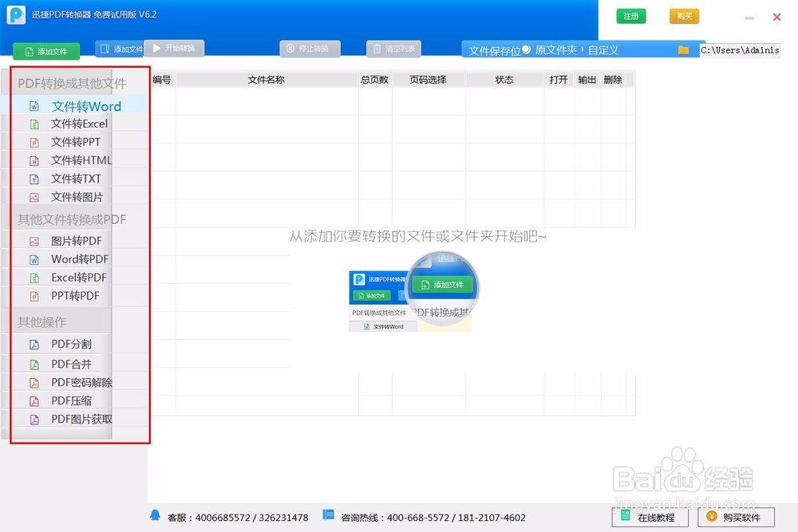Click the green 添加文件 (Add file) button
Viewport: 798px width, 532px height.
click(46, 51)
